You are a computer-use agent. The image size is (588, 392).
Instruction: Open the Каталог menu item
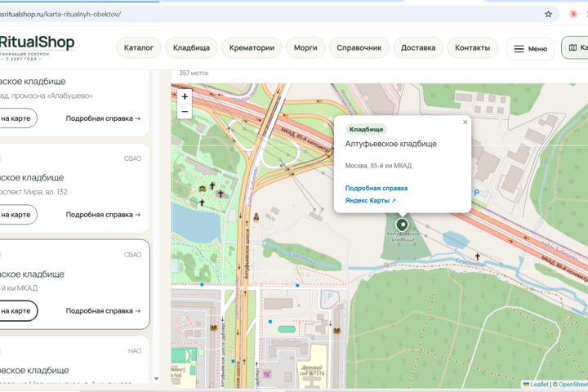[139, 47]
